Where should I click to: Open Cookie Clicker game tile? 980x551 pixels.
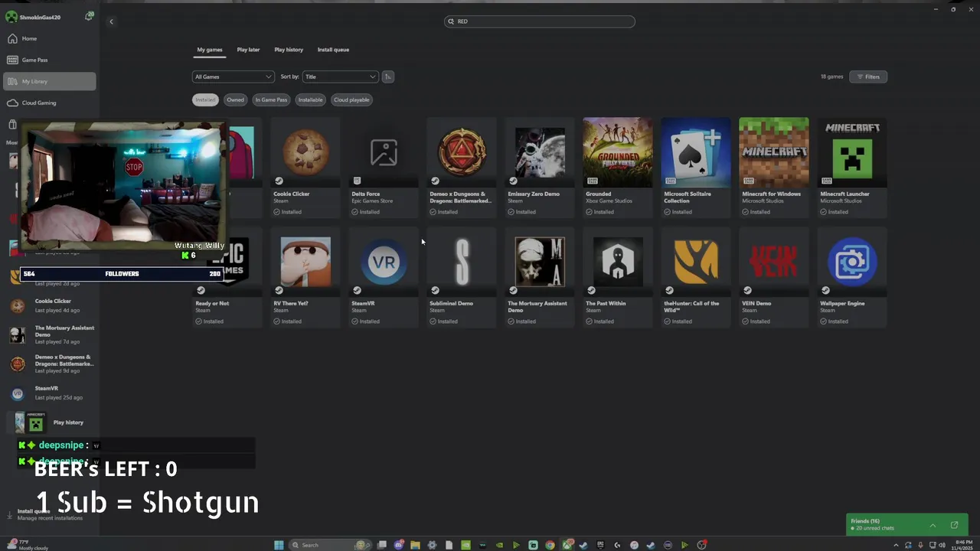(x=305, y=168)
